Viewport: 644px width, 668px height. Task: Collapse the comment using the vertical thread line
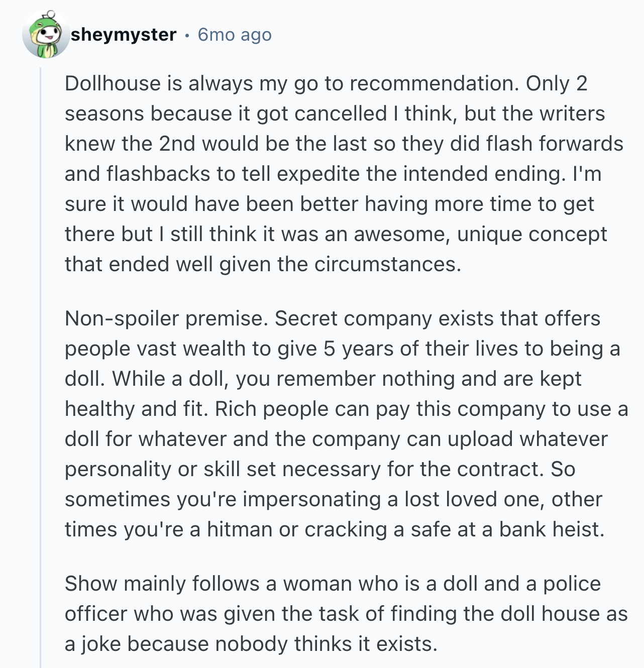click(x=41, y=352)
